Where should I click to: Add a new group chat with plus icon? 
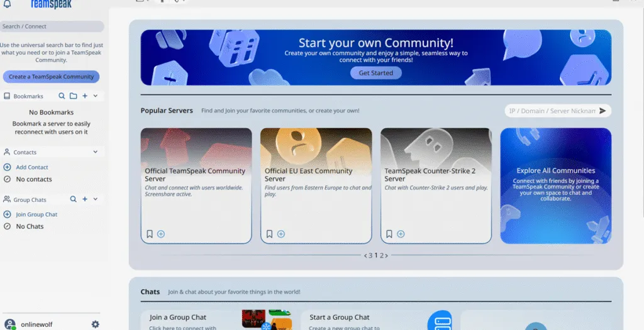coord(85,199)
